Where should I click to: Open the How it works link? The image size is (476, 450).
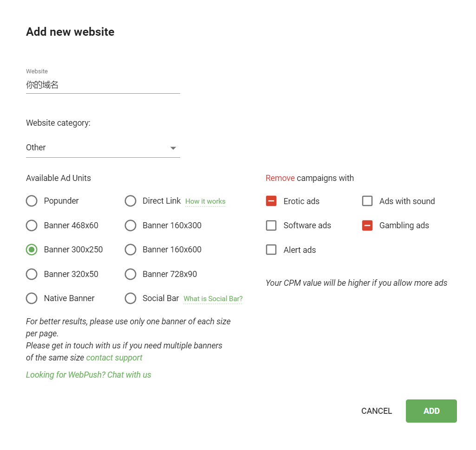point(205,201)
